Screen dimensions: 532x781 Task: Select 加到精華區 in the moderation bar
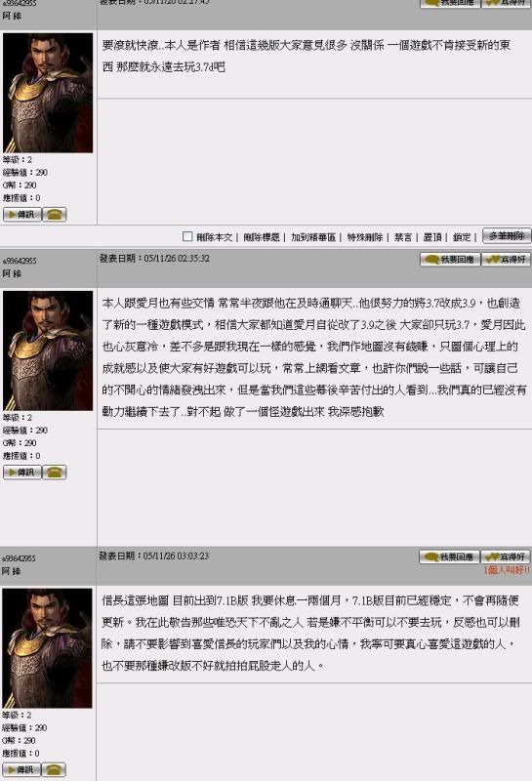pyautogui.click(x=313, y=237)
